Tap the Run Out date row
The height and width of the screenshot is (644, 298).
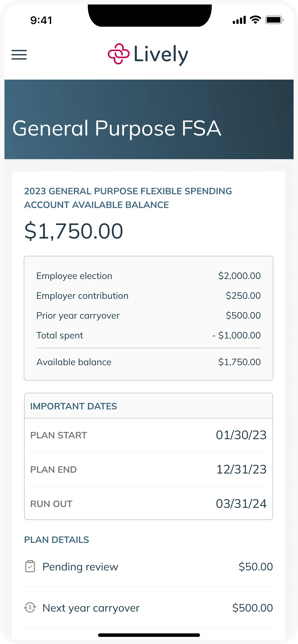(148, 503)
